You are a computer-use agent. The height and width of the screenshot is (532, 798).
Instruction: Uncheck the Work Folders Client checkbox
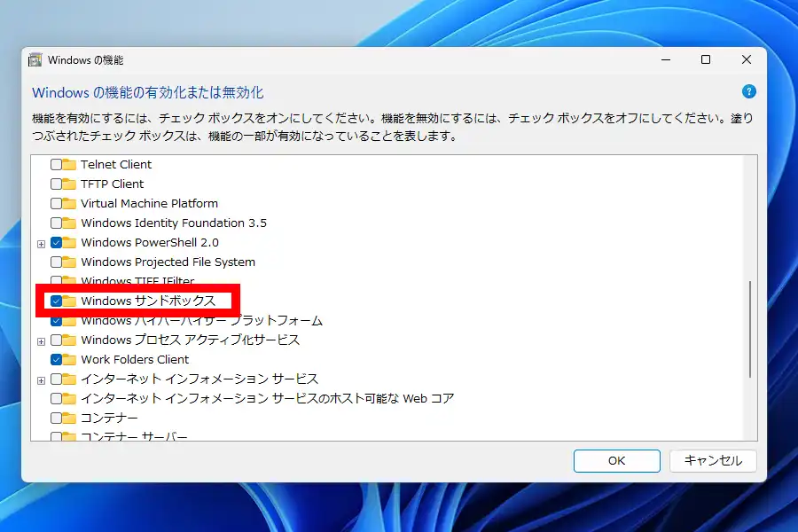click(x=56, y=359)
